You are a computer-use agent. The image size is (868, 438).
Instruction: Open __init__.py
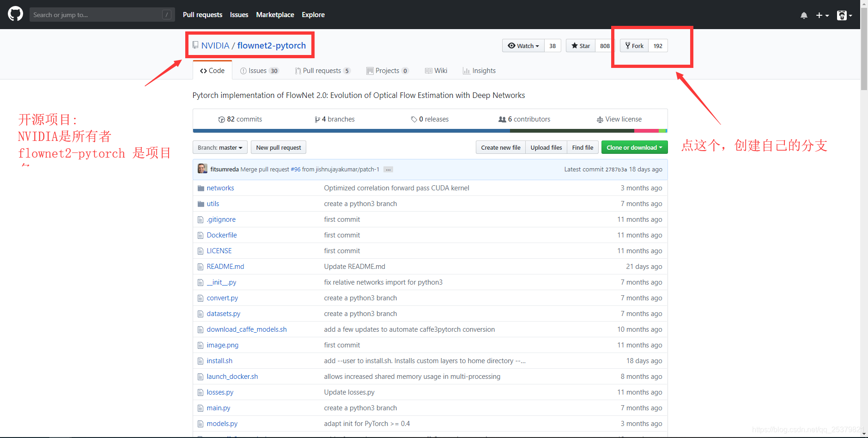(222, 282)
